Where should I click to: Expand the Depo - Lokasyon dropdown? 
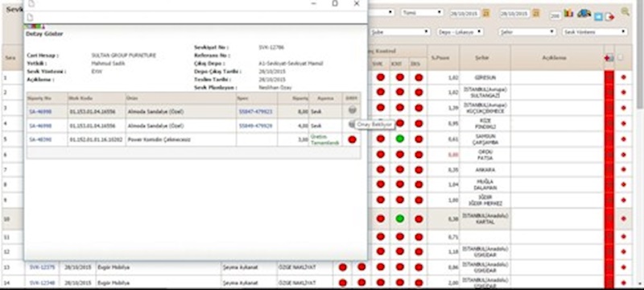[460, 31]
